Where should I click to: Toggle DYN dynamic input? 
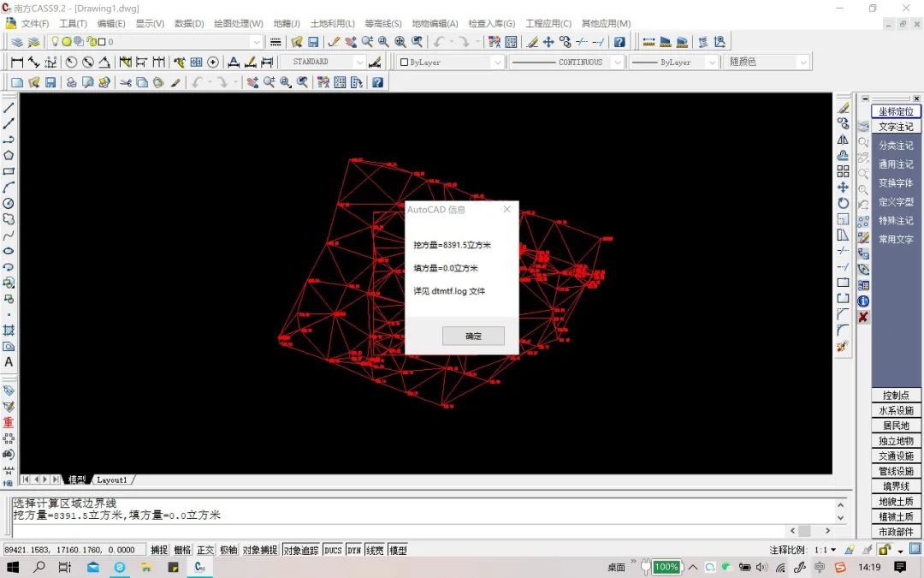[353, 551]
